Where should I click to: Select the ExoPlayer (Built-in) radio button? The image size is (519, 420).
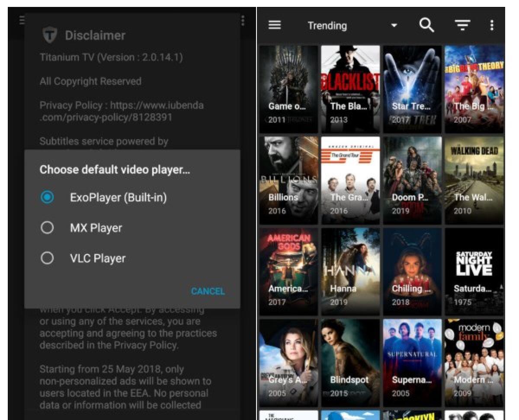48,197
